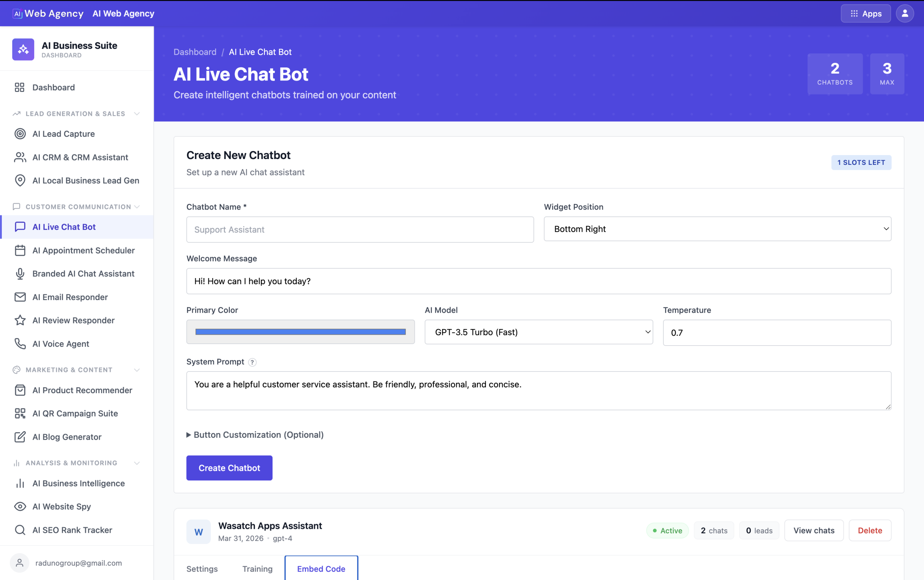Click the System Prompt help question mark

252,362
